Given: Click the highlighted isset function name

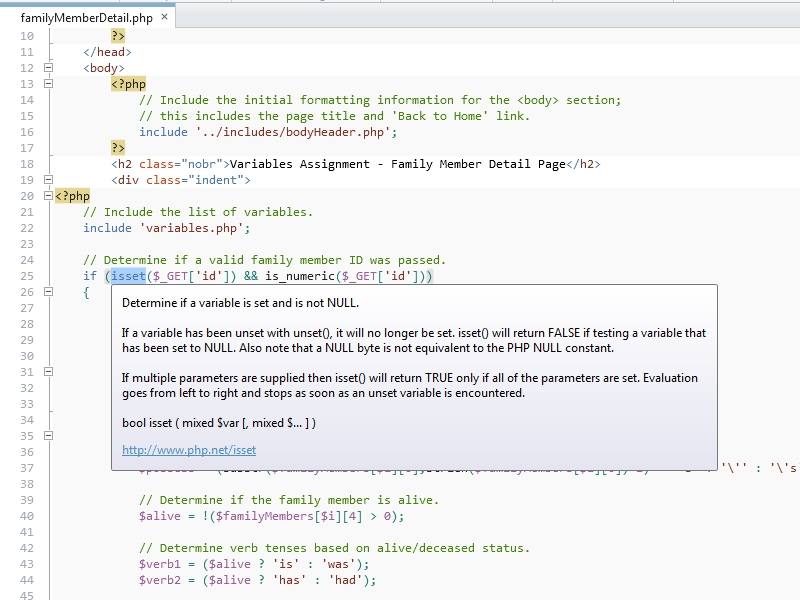Looking at the screenshot, I should 127,276.
